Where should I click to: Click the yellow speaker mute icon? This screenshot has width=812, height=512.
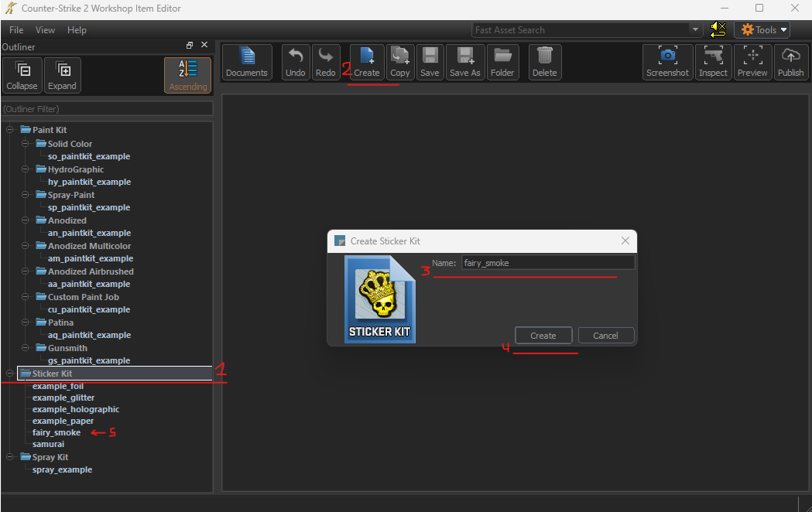click(718, 29)
